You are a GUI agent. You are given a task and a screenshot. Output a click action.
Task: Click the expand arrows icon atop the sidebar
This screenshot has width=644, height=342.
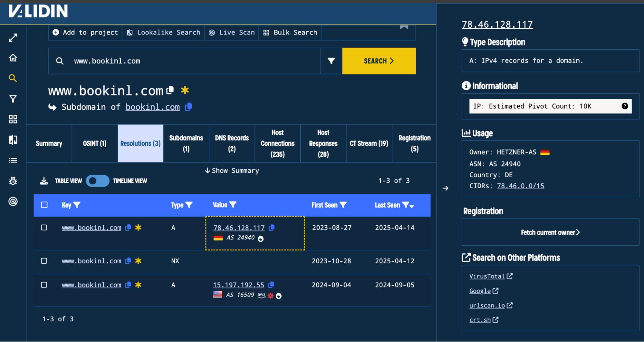pyautogui.click(x=13, y=37)
